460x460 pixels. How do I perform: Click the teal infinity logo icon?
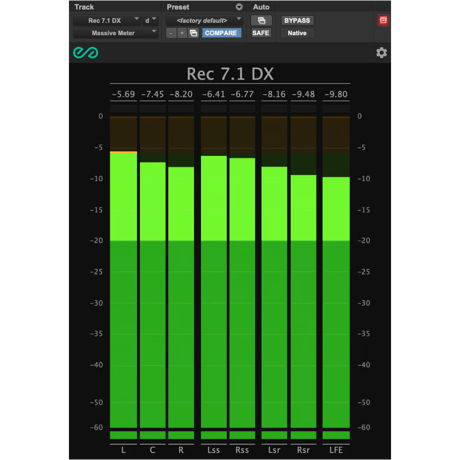coord(86,53)
